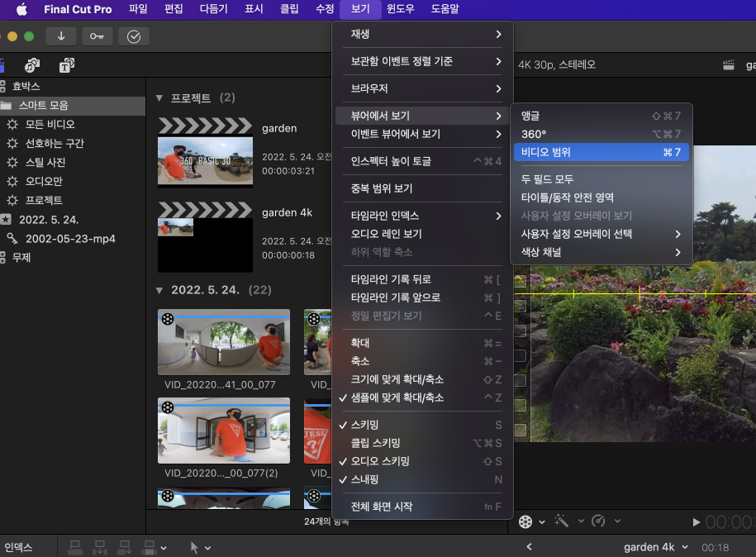
Task: Choose 크기에 맞게 확대/축소
Action: [x=422, y=379]
